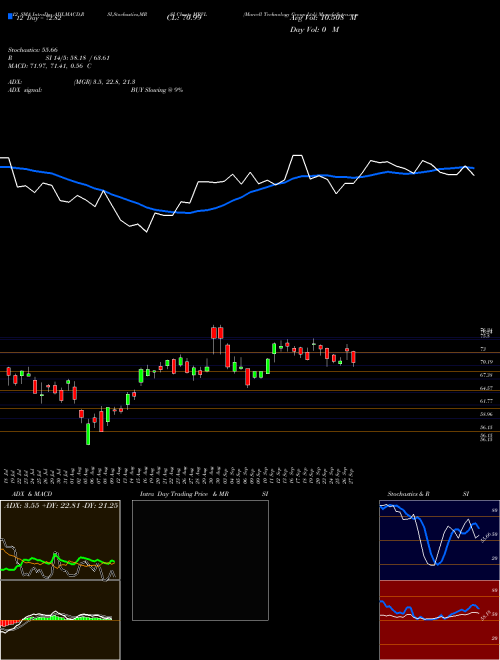Click the 'Day Vol: 0 M' label
500x660 pixels.
314,30
